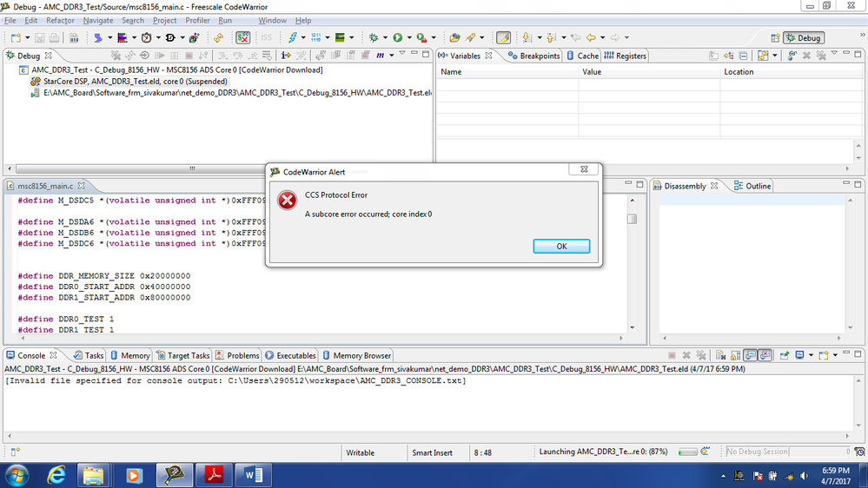Open the m multicore dropdown in Debug view
The image size is (868, 488).
391,56
